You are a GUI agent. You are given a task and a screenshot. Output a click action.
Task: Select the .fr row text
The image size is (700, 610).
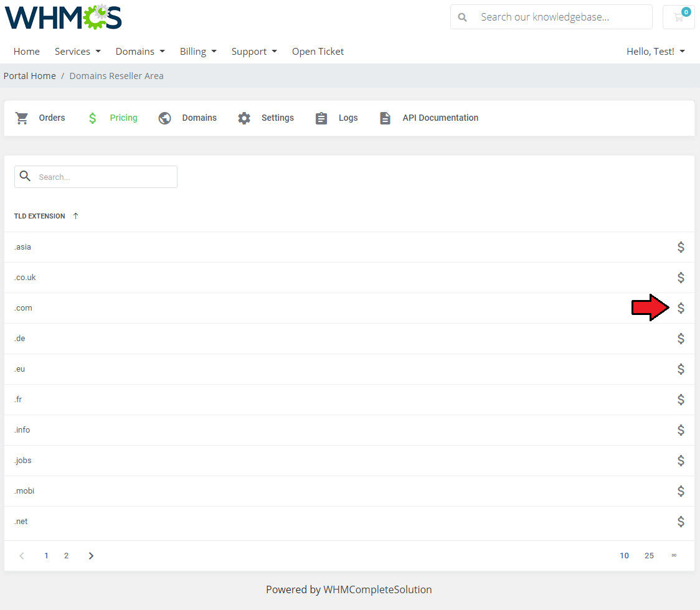tap(18, 400)
